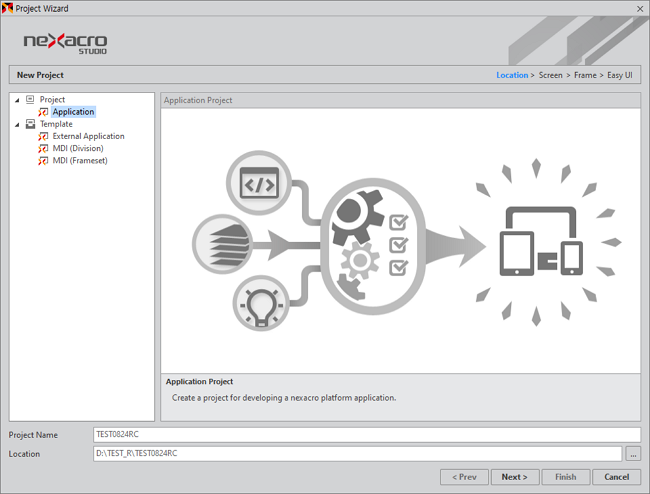Click the nexacro studio logo
Screen dimensions: 650x494
click(x=66, y=43)
